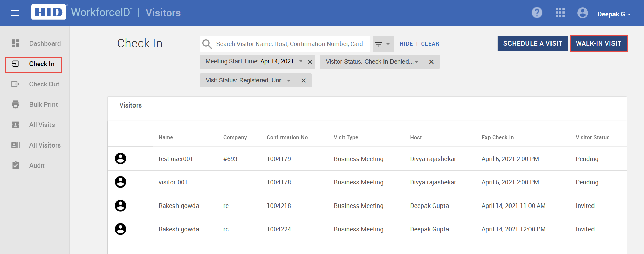Click the Check Out sidebar icon
The width and height of the screenshot is (644, 254).
pos(15,84)
